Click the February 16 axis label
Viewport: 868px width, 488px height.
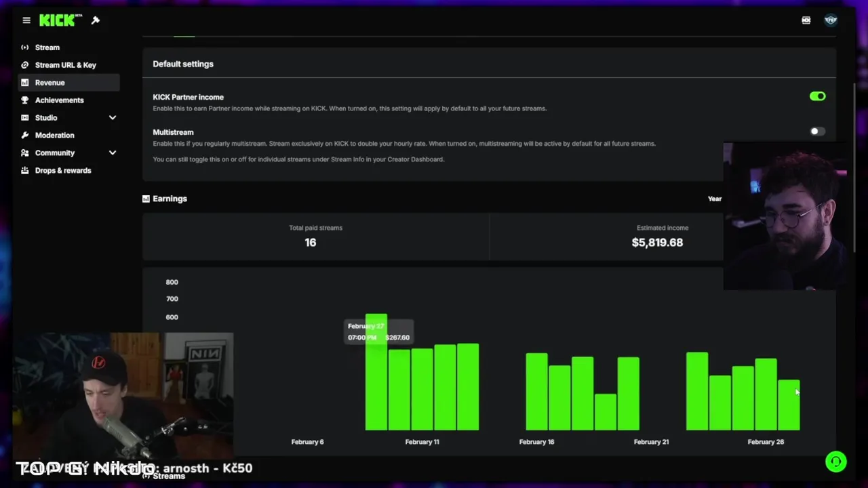click(536, 442)
